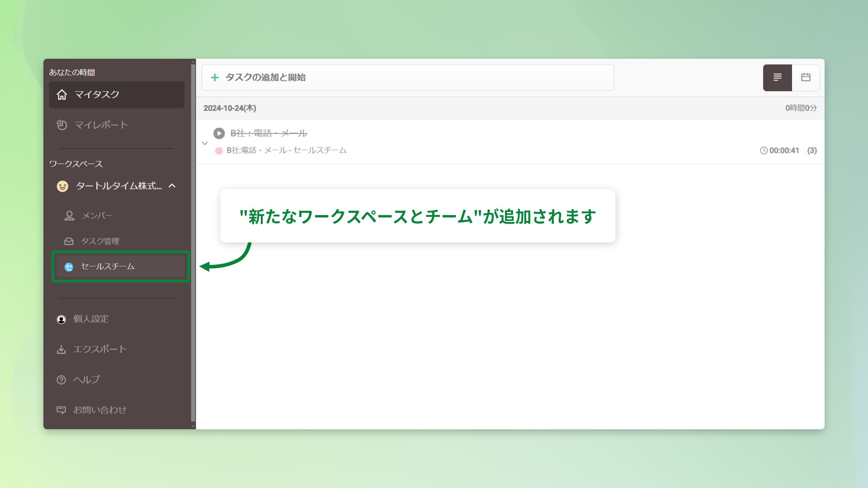Image resolution: width=868 pixels, height=488 pixels.
Task: Select マイタスク menu item
Action: (x=117, y=94)
